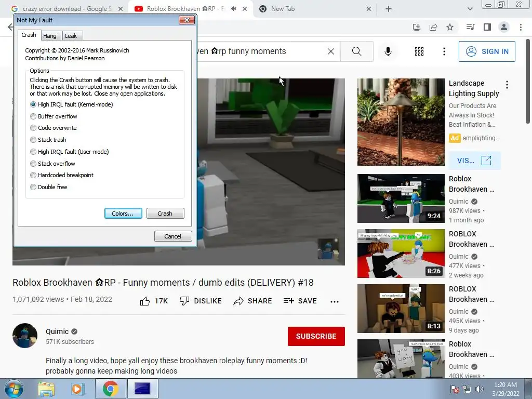Bookmark this page with the star icon
This screenshot has height=399, width=532.
(450, 27)
